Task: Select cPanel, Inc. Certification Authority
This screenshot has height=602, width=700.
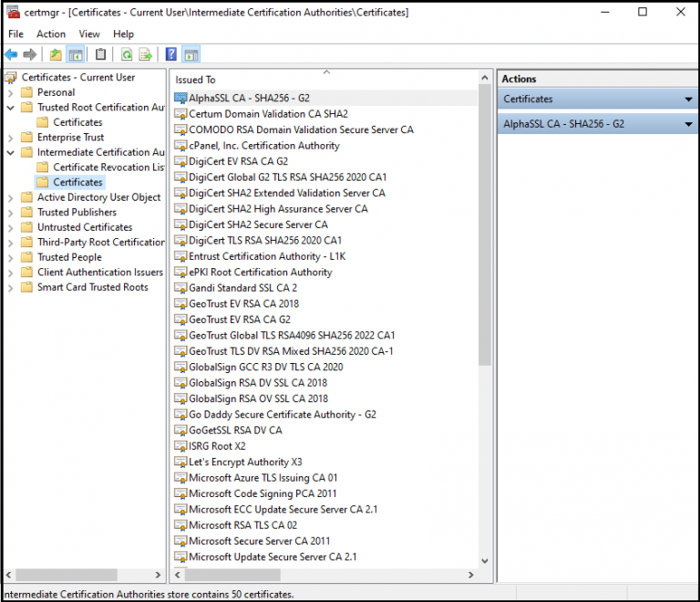Action: 263,146
